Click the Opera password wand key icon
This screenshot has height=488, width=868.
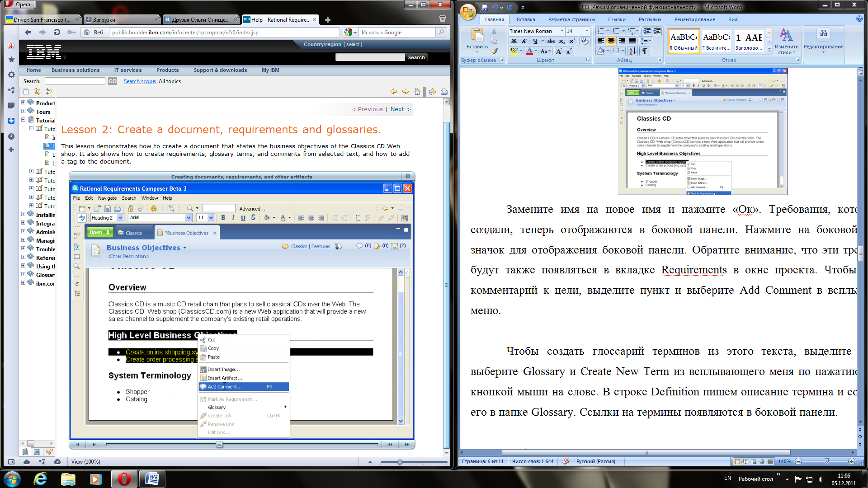coord(71,32)
